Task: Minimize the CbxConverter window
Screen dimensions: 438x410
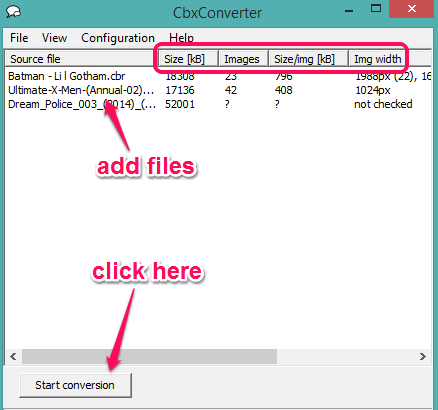Action: pos(349,11)
